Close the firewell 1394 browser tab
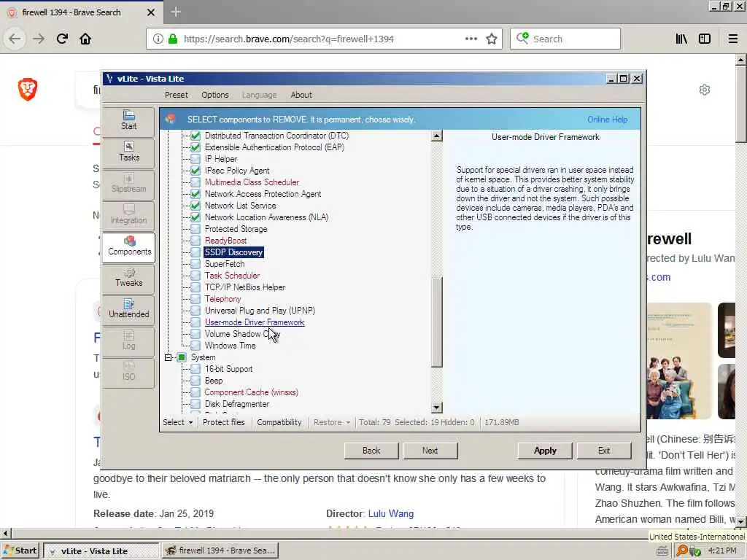The image size is (747, 560). tap(150, 12)
